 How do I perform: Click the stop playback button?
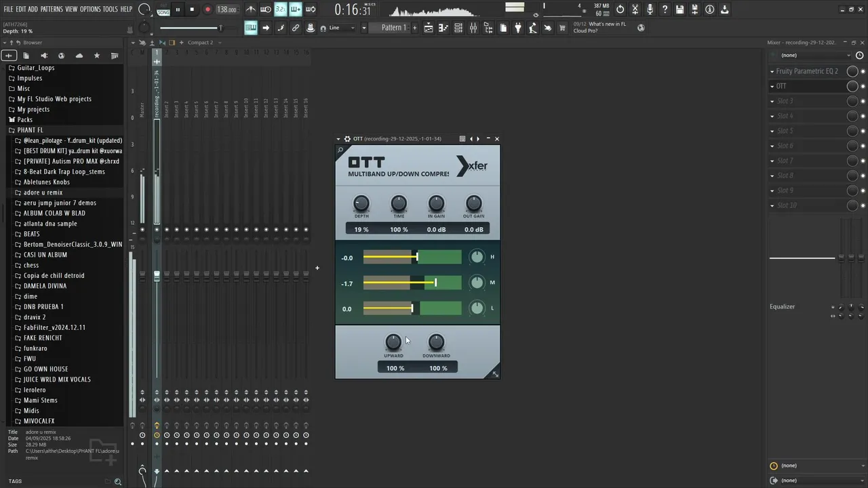pyautogui.click(x=192, y=9)
